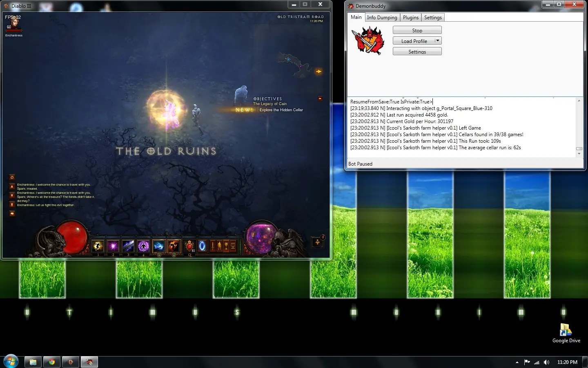
Task: Click the yellow arrow beside the minimap
Action: click(318, 72)
